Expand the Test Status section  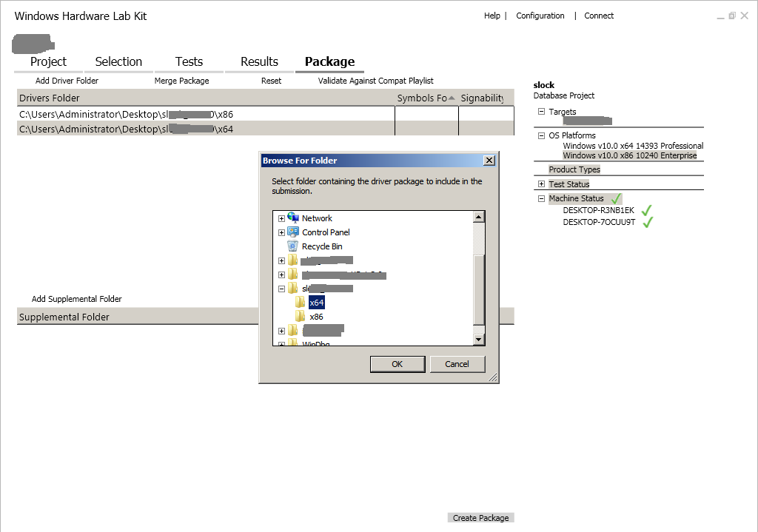[541, 184]
